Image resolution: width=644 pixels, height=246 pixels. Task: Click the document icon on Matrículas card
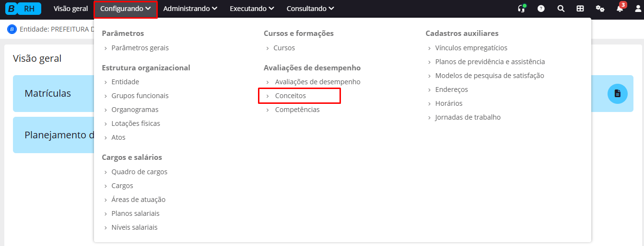tap(617, 93)
